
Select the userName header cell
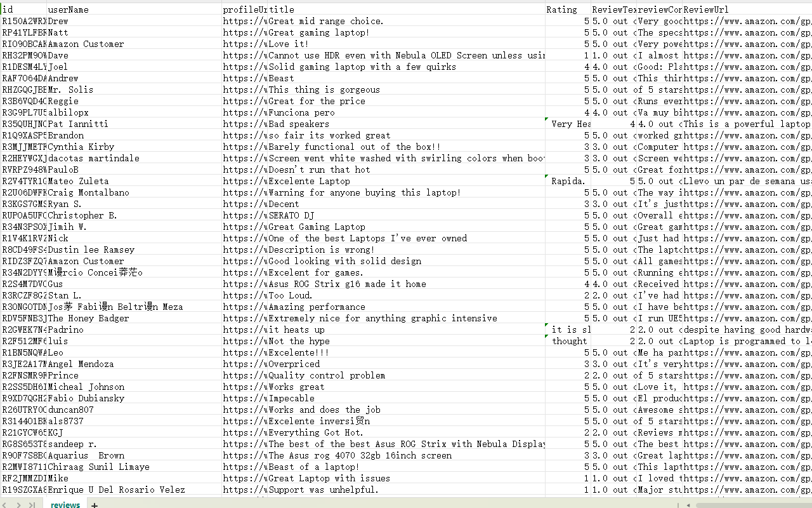point(134,10)
